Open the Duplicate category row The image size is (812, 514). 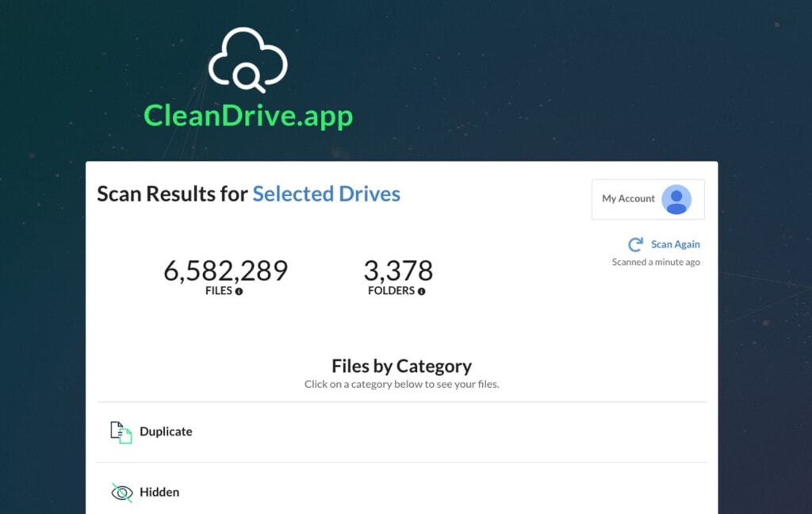402,432
